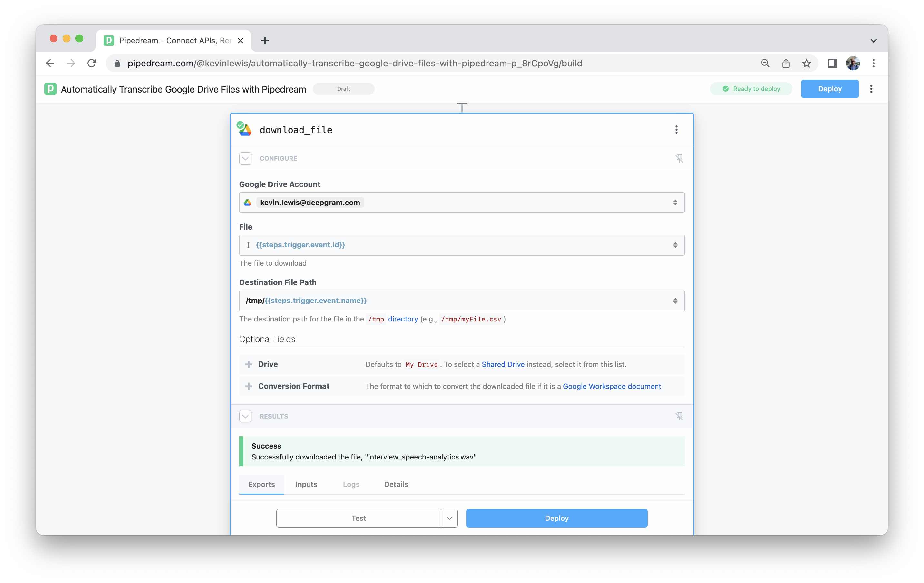Bookmark this page with the star icon
This screenshot has width=924, height=583.
coord(807,63)
